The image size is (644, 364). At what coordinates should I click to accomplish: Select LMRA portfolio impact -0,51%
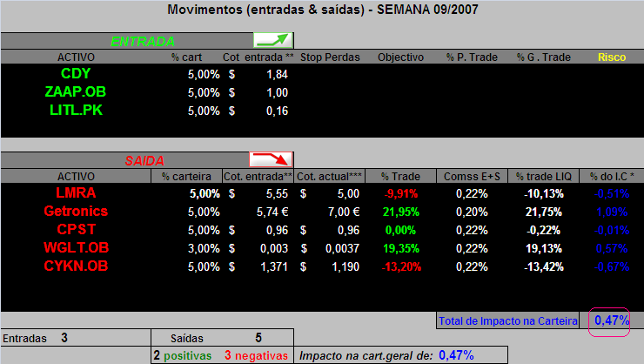click(612, 193)
